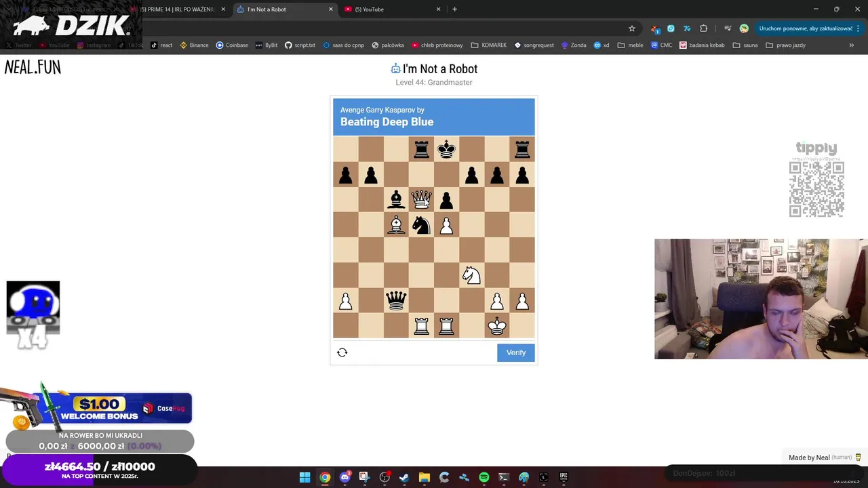Close the YouTube tab

point(438,9)
